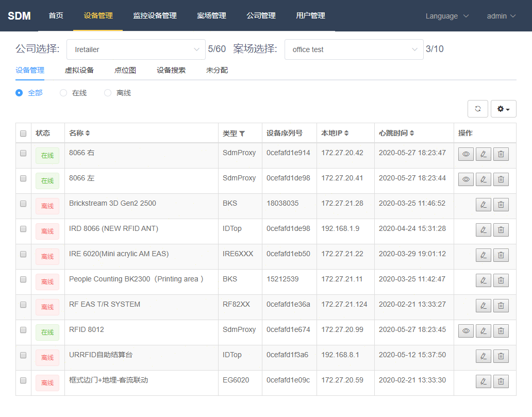Expand the 案场选择 office test dropdown
Screen dimensions: 532x417
coord(354,49)
